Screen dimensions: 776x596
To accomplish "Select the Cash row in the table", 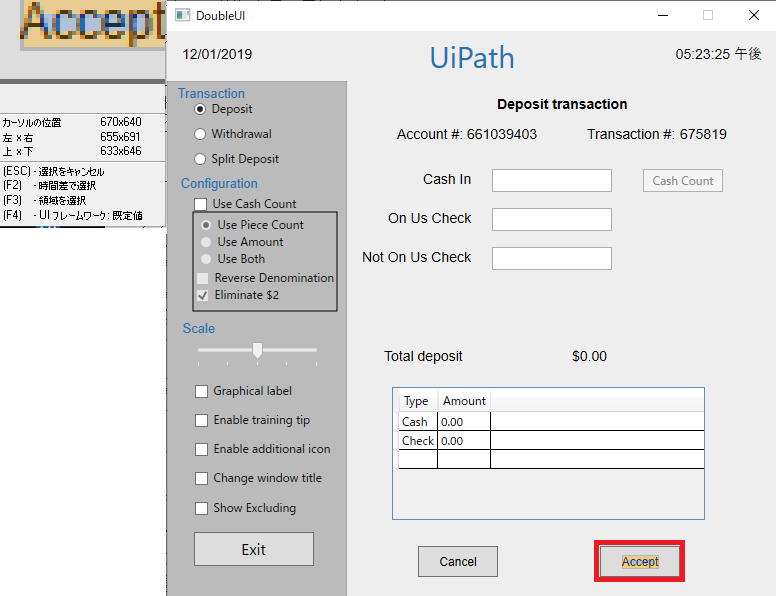I will 415,422.
